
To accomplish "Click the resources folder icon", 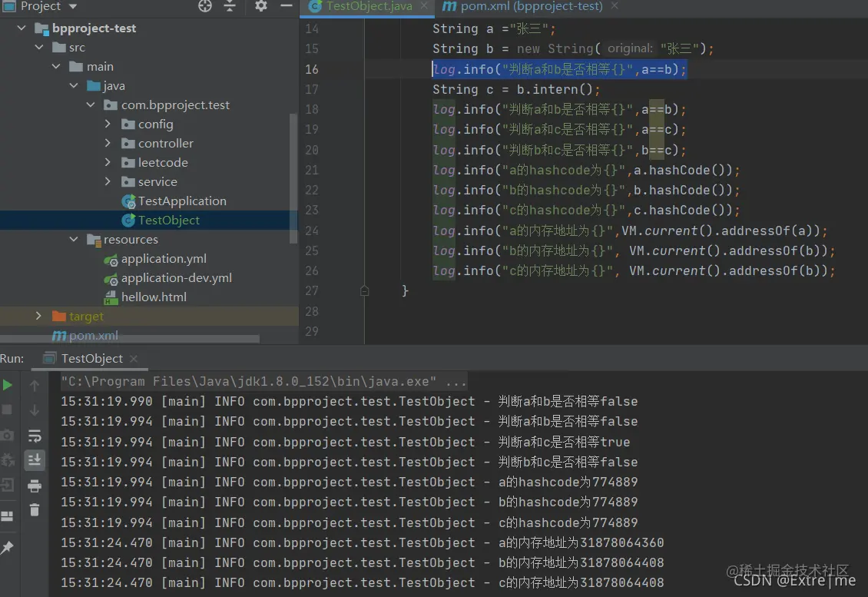I will click(x=93, y=240).
